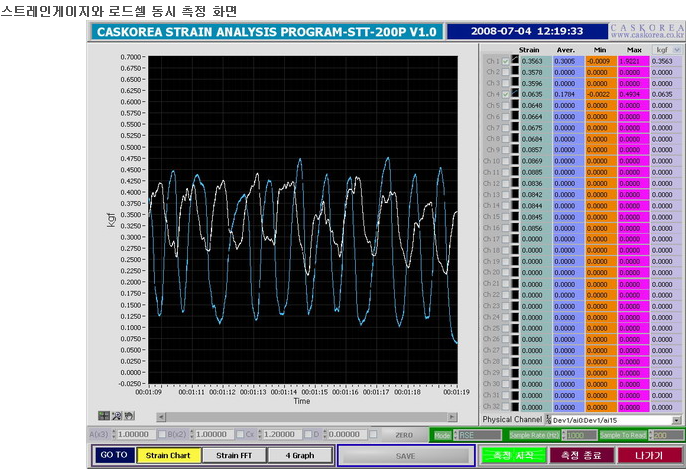Click the Aver. column header

tap(565, 50)
